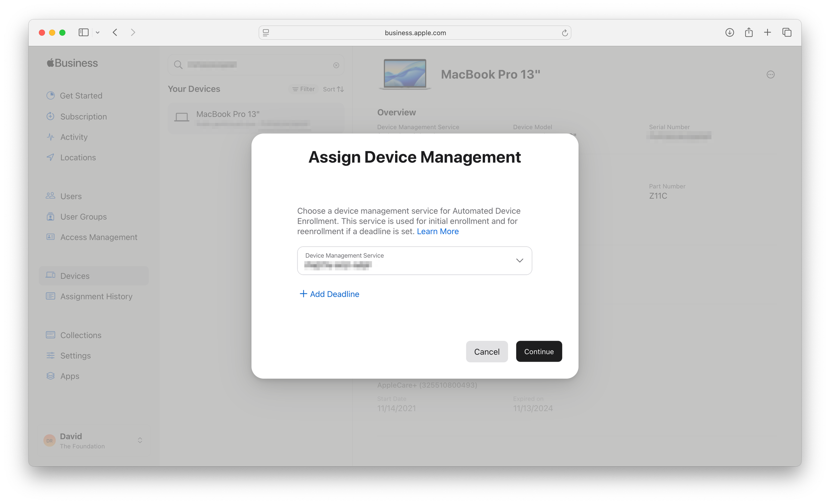This screenshot has width=830, height=504.
Task: Click the Apple Business logo
Action: point(72,63)
